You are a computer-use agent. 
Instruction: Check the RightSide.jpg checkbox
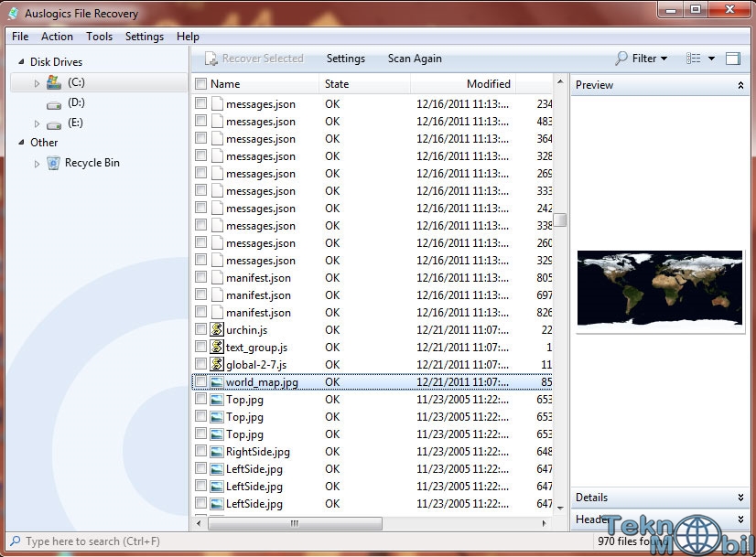coord(200,451)
